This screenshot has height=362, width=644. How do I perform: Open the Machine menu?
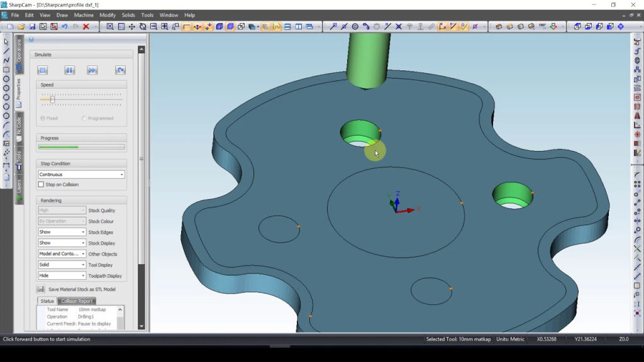84,15
